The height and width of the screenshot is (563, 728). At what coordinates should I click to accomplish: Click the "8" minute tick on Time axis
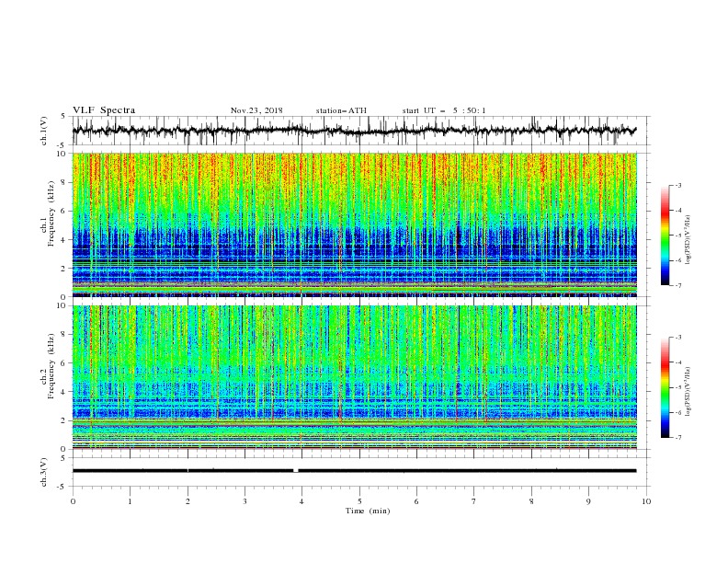531,501
